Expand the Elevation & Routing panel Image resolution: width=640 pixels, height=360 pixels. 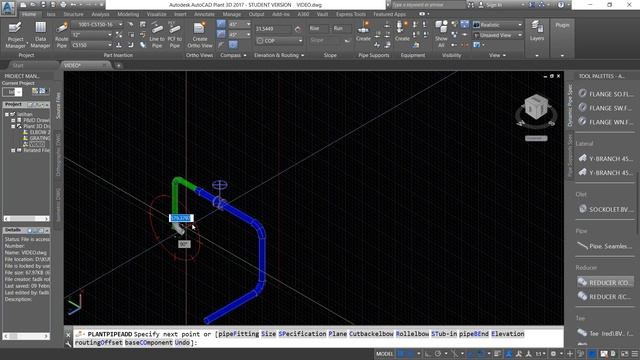pyautogui.click(x=279, y=55)
